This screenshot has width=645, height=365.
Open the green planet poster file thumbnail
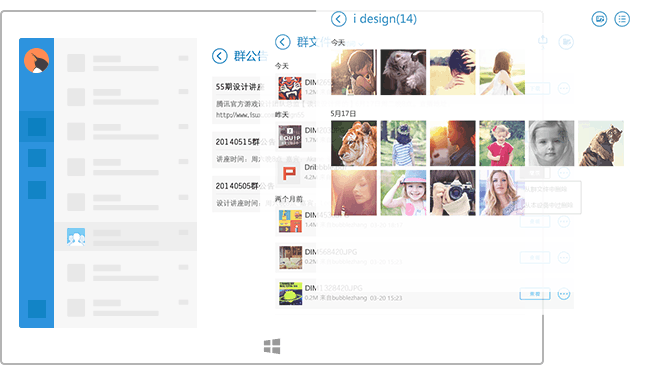click(290, 293)
